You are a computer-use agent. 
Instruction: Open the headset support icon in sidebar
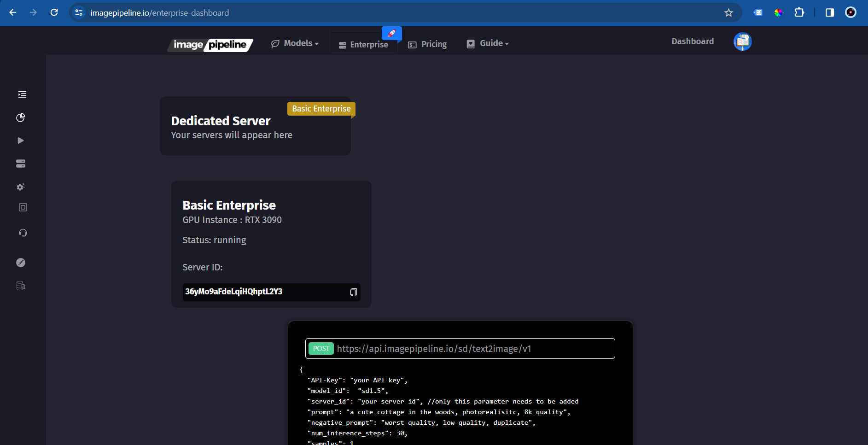click(23, 233)
